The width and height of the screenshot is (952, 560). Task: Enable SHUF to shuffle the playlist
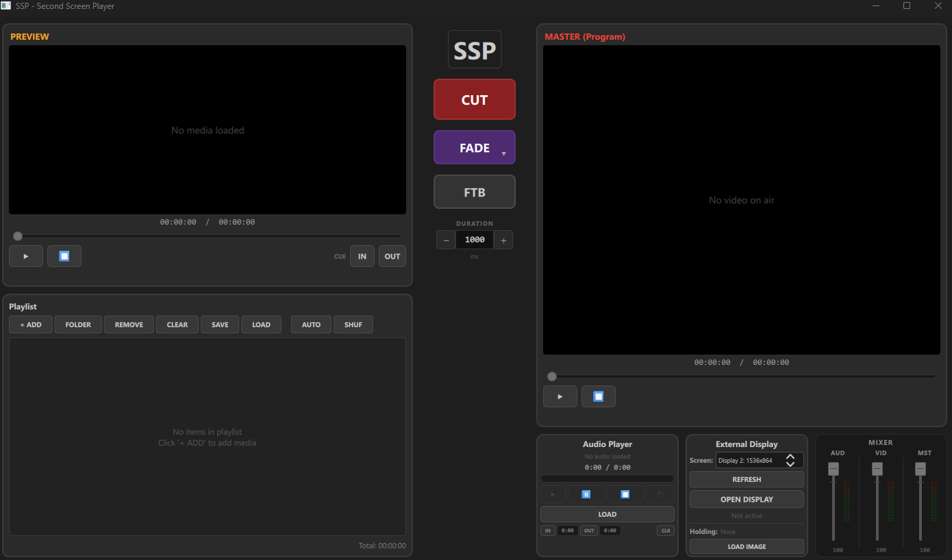pos(353,324)
